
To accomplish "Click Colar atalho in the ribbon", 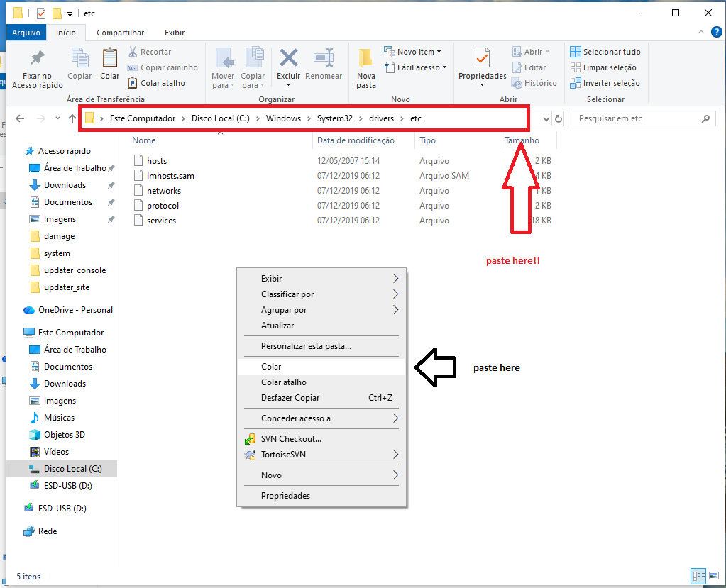I will pos(157,83).
